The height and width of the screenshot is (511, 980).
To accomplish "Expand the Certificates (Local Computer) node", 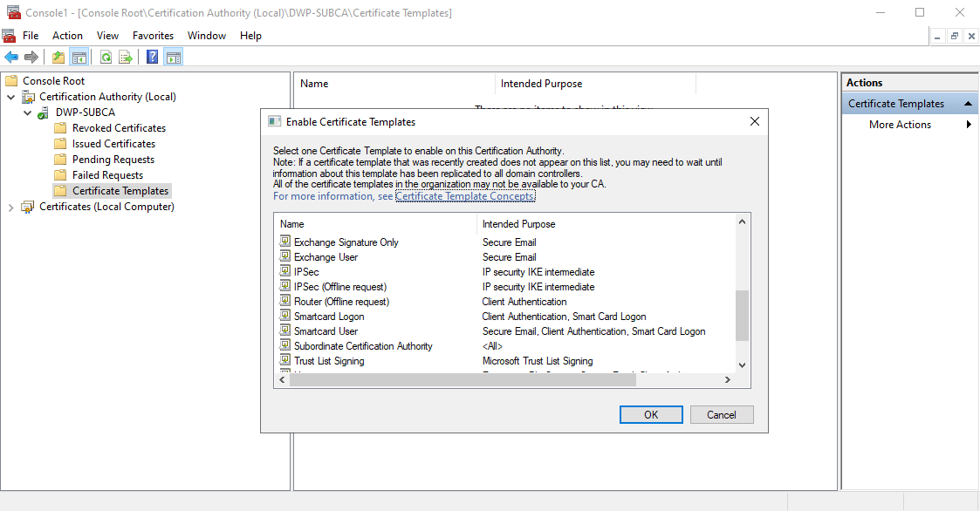I will [x=11, y=208].
